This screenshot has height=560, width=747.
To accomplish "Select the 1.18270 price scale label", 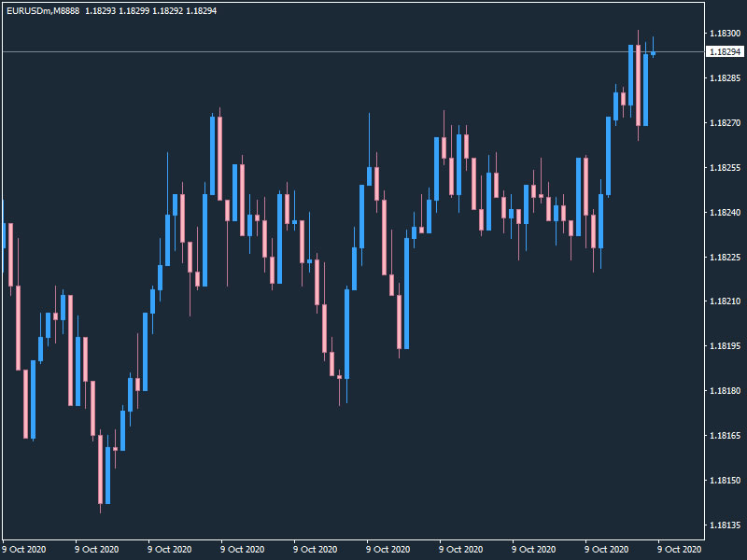I will (x=725, y=123).
